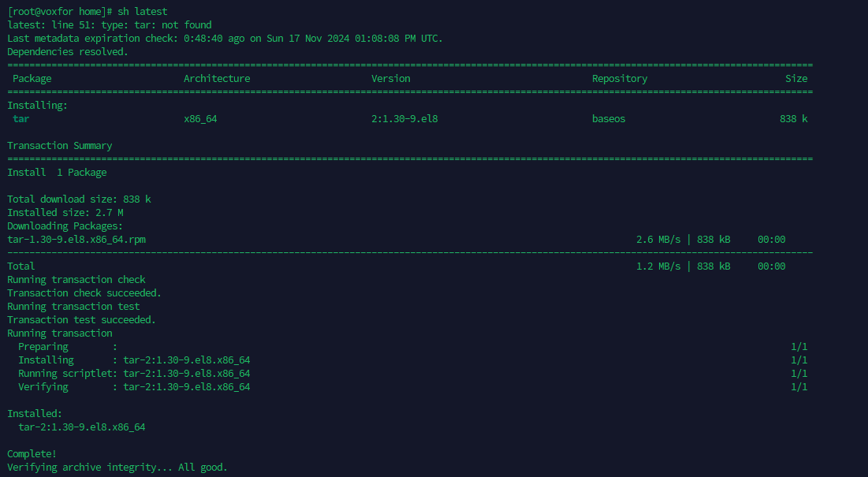Click the Running transaction check line
This screenshot has height=477, width=868.
pos(76,279)
